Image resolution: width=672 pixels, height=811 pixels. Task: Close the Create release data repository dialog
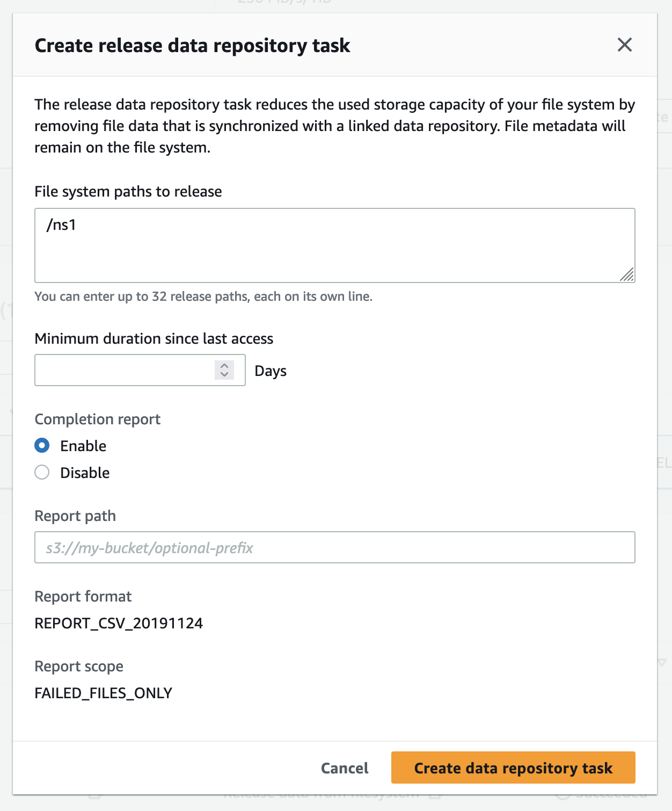[624, 45]
